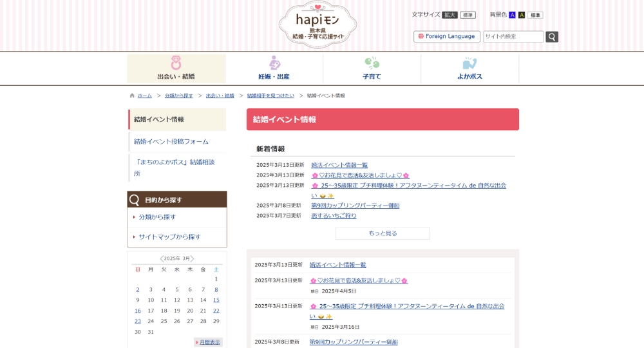Viewport: 644px width, 348px height.
Task: Reset background color to 標準
Action: (535, 15)
